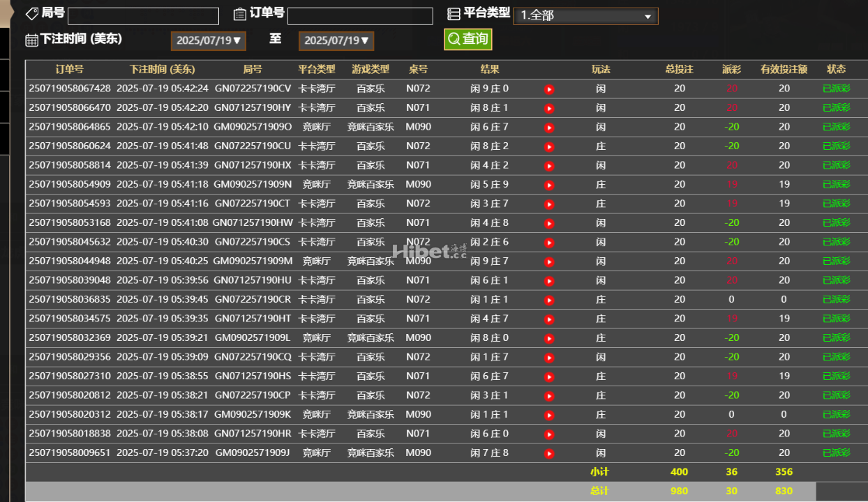Play replay for round GM0902571909M
This screenshot has height=502, width=868.
[549, 262]
